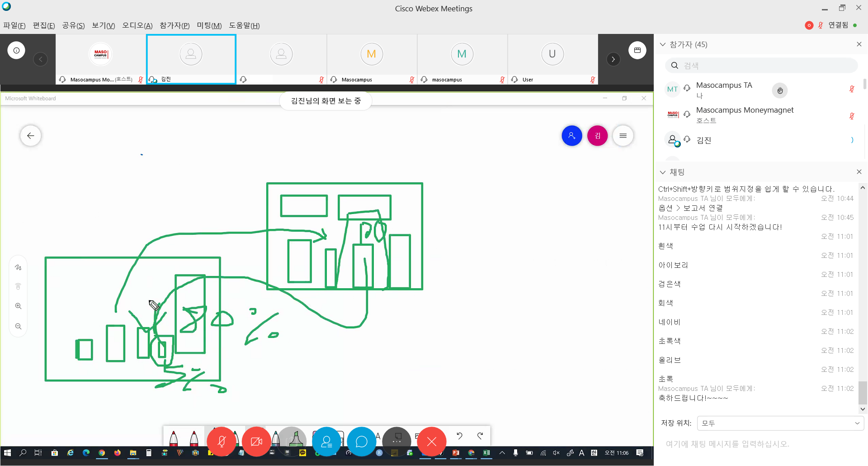Toggle the camera video round button

point(256,442)
